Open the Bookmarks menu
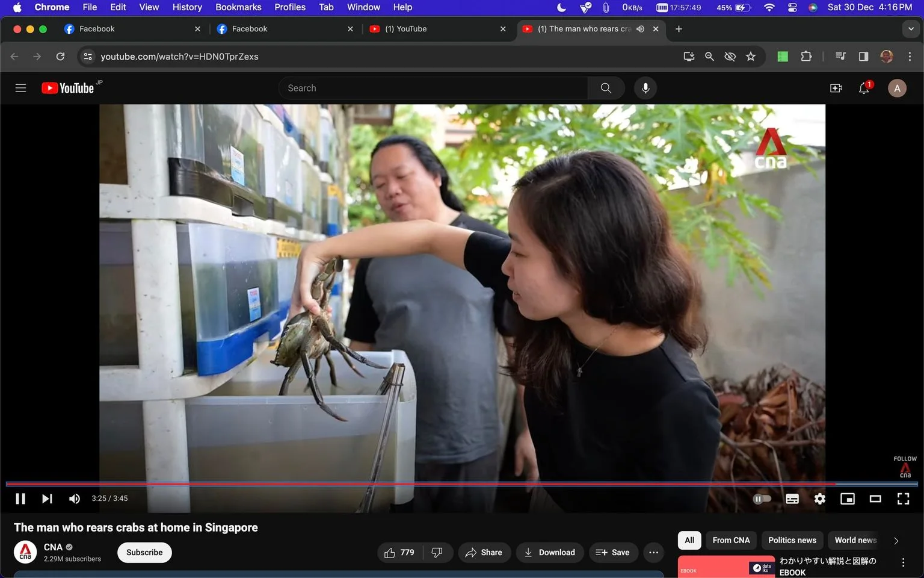924x578 pixels. pos(238,7)
